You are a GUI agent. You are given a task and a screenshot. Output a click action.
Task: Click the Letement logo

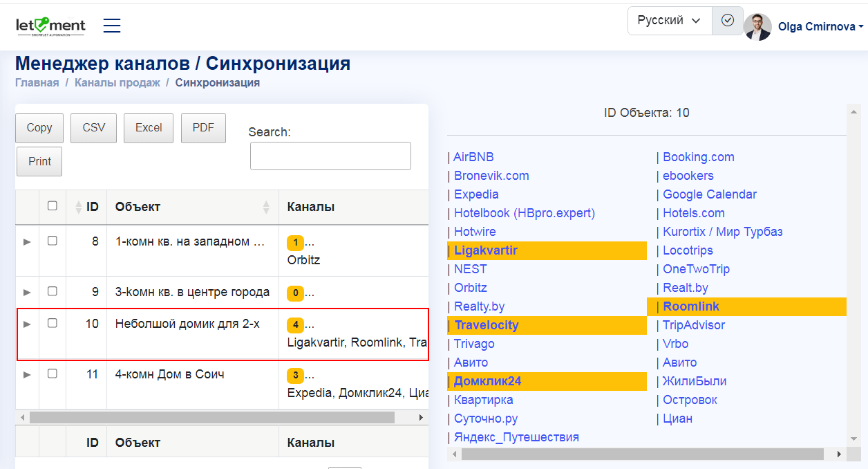[x=50, y=26]
